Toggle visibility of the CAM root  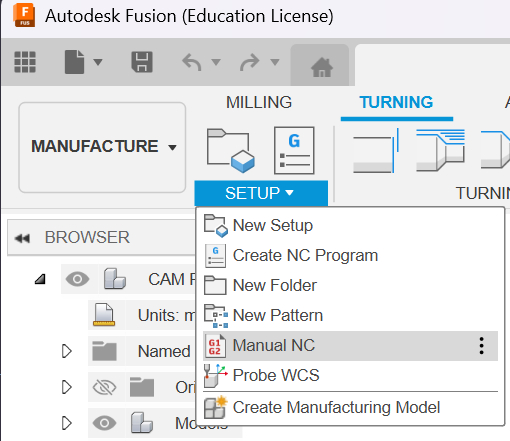pos(77,279)
